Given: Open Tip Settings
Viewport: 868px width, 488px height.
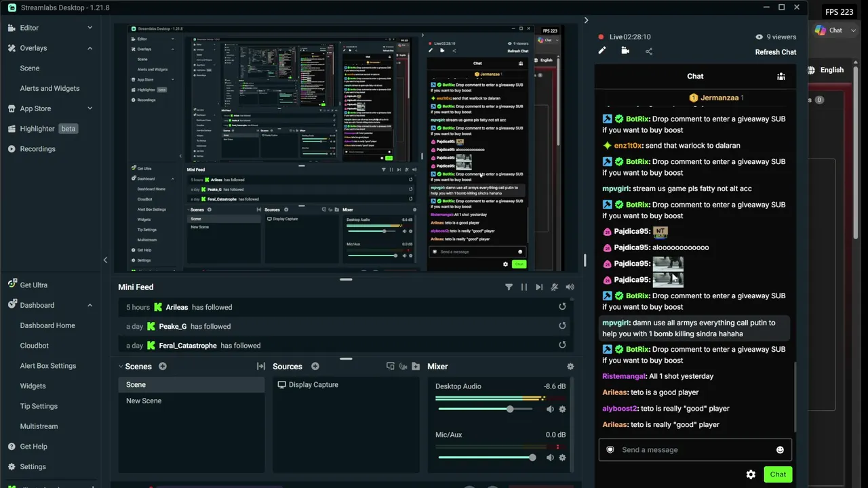Looking at the screenshot, I should [x=39, y=406].
